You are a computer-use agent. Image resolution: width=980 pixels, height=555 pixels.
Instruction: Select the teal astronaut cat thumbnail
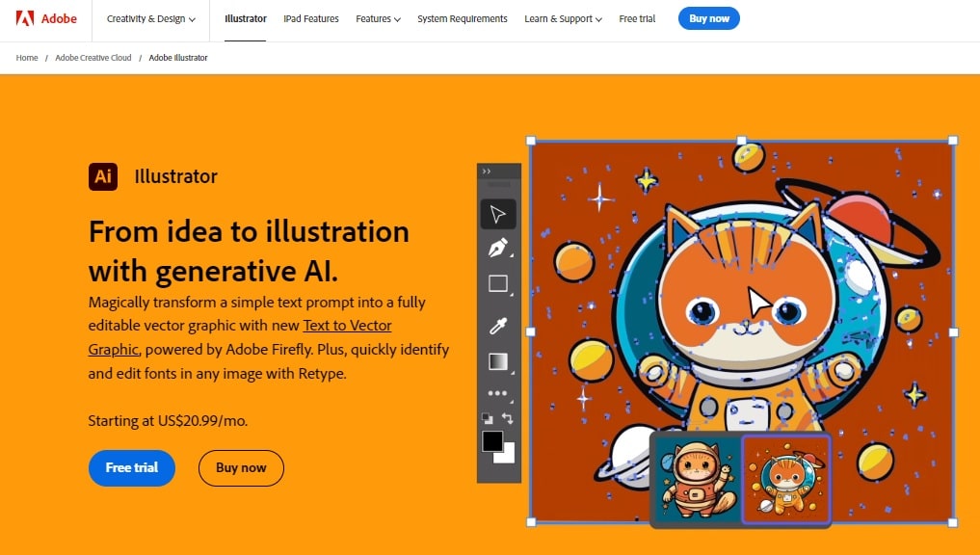click(697, 479)
